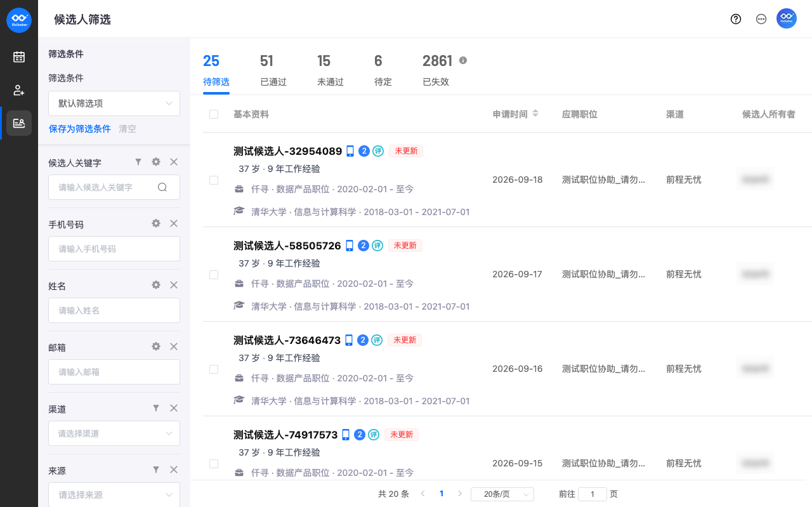Sort by 申请时间 column arrows

pyautogui.click(x=535, y=114)
